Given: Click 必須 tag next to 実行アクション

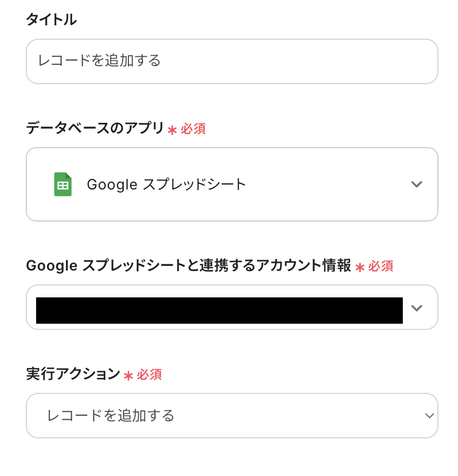Looking at the screenshot, I should [x=150, y=375].
